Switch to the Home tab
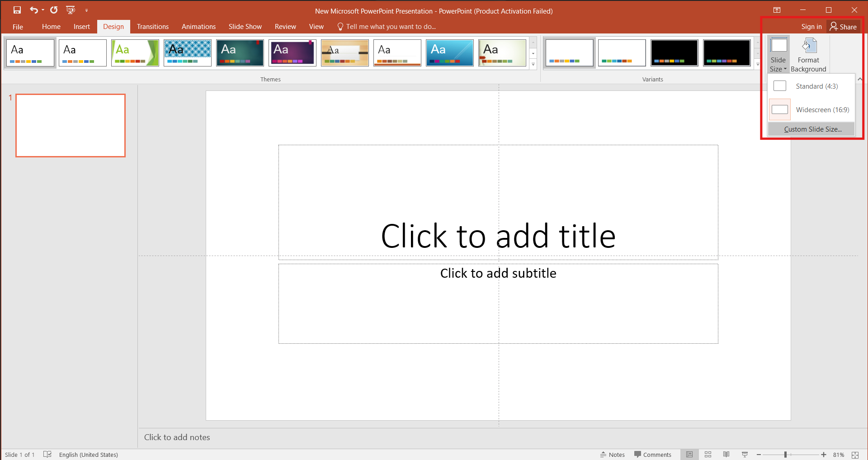This screenshot has width=868, height=460. (x=51, y=27)
